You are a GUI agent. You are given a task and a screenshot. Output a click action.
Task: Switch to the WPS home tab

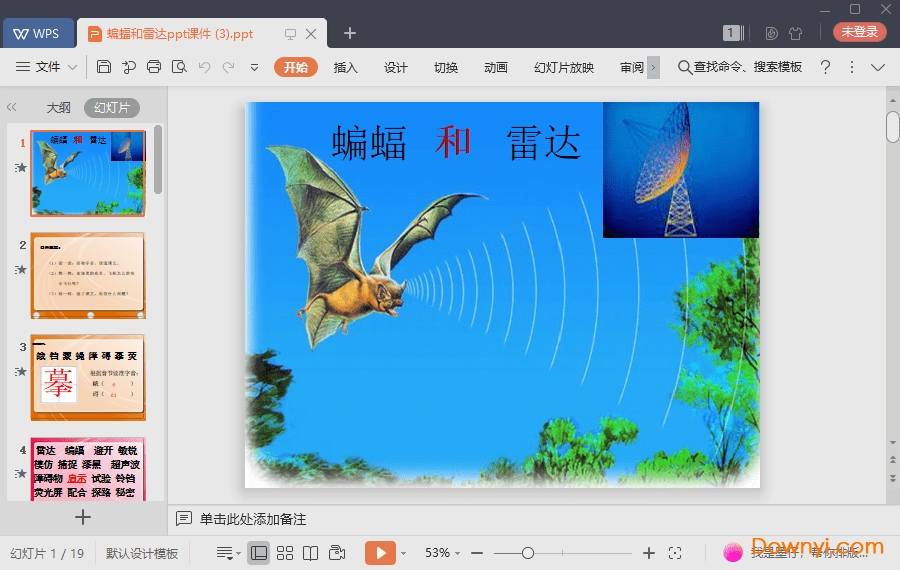[x=38, y=33]
